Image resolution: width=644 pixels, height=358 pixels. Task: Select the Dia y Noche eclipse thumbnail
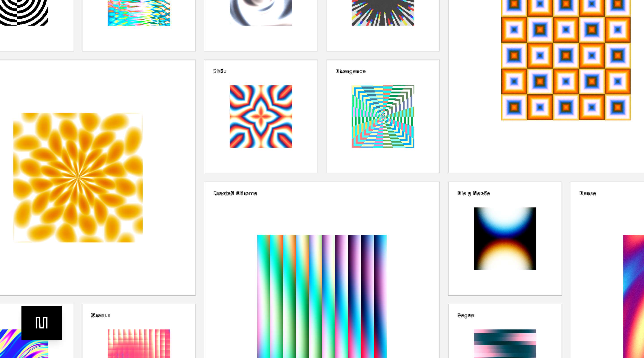click(x=504, y=239)
